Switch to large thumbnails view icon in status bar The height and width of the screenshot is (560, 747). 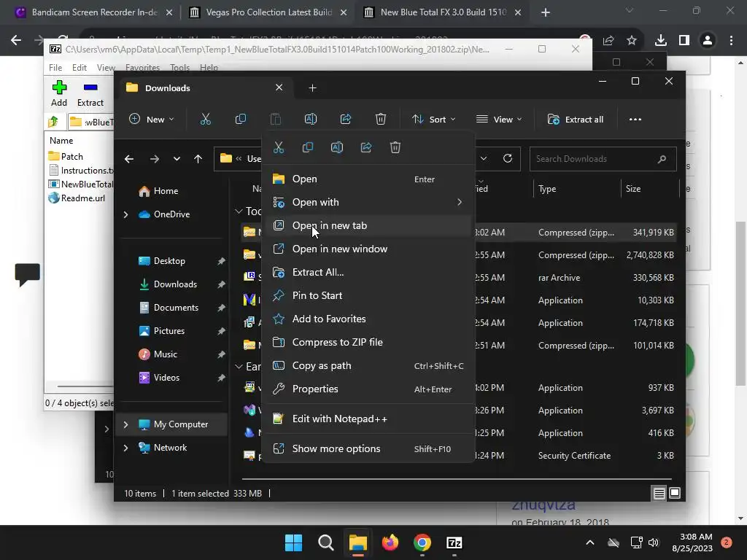click(x=675, y=494)
